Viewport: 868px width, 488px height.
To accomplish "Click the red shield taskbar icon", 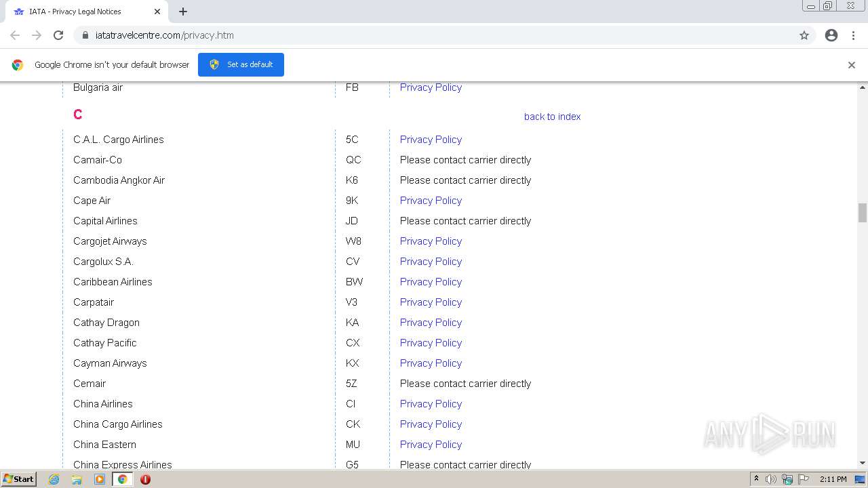I will pos(145,479).
